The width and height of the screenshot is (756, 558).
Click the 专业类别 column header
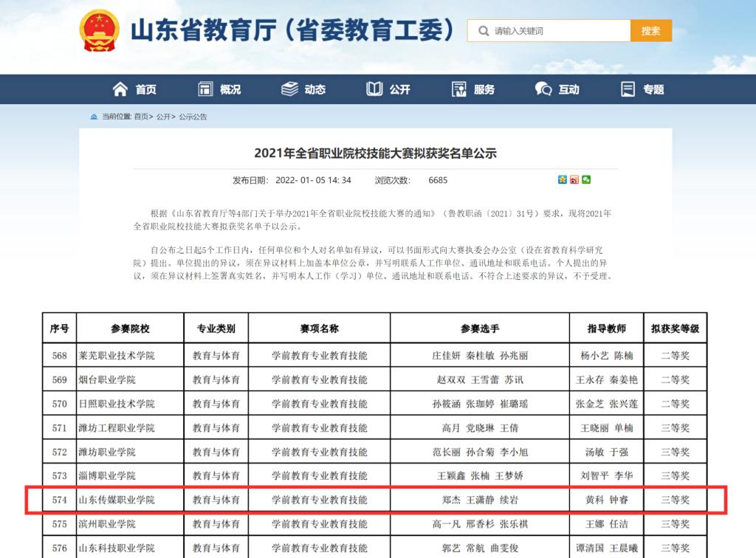coord(216,328)
